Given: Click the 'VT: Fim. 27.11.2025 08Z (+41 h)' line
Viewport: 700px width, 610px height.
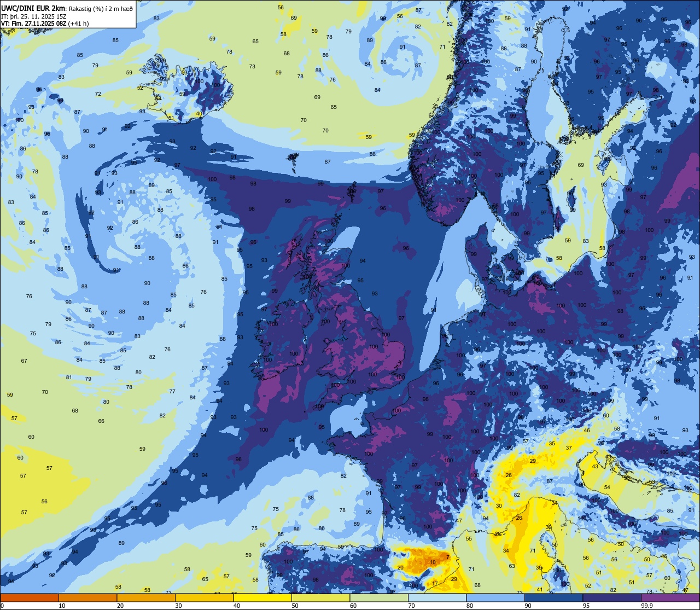Looking at the screenshot, I should tap(45, 23).
